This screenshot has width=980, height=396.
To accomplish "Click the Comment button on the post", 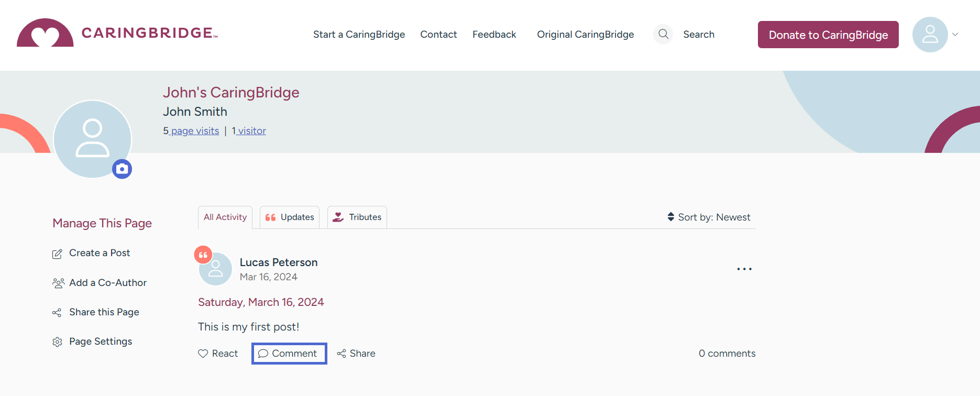I will tap(289, 354).
